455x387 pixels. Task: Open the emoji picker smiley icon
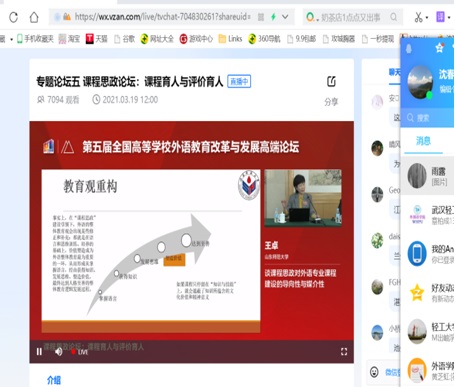click(x=374, y=371)
